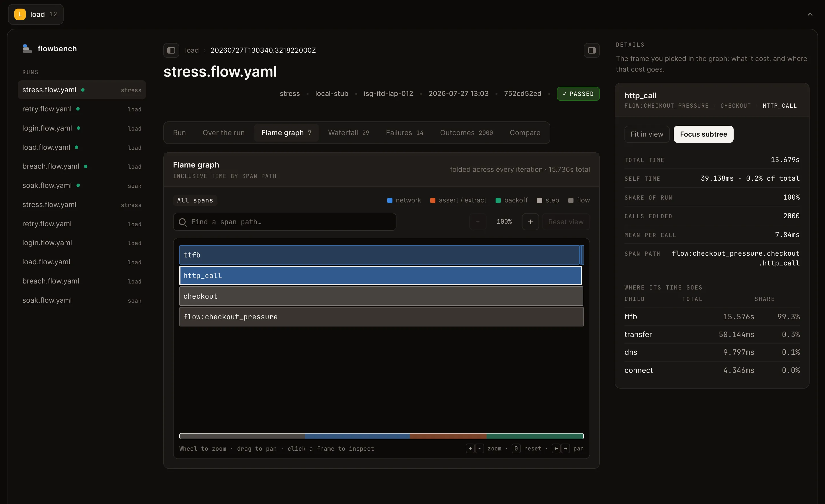The image size is (825, 504).
Task: Open the Failures tab
Action: pos(404,133)
